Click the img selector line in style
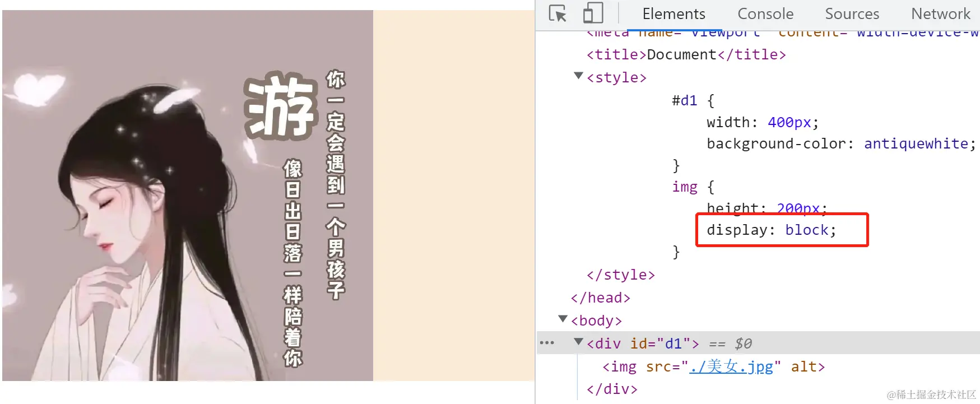This screenshot has width=980, height=404. [693, 187]
